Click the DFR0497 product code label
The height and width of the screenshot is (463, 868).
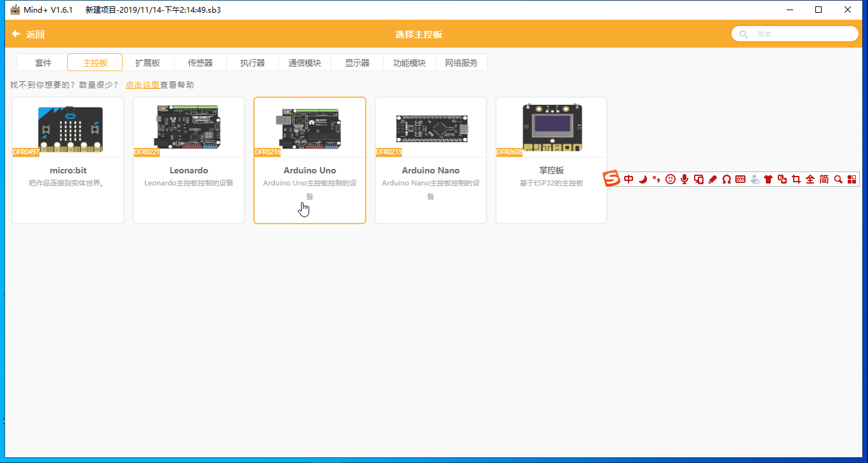26,152
